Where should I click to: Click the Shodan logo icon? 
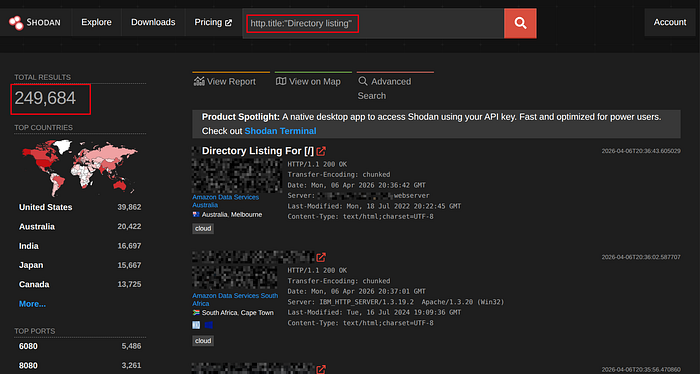coord(16,23)
